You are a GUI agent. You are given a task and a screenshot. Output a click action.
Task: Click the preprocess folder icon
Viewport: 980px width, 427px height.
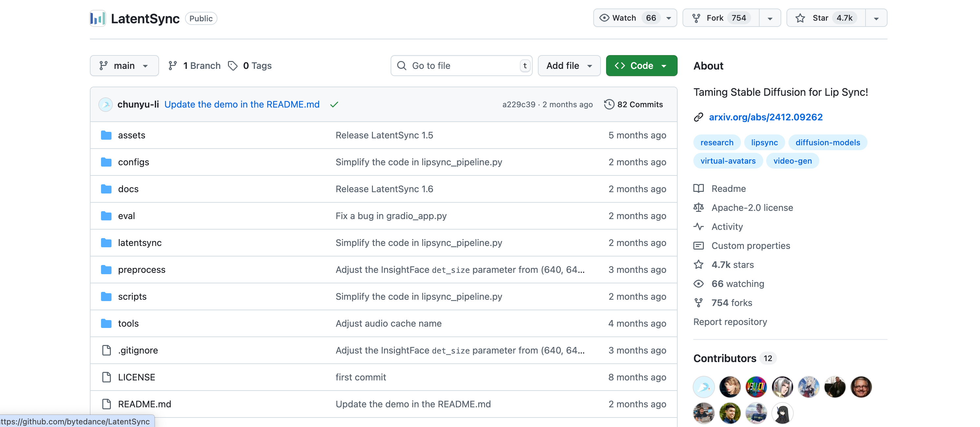[x=106, y=270]
